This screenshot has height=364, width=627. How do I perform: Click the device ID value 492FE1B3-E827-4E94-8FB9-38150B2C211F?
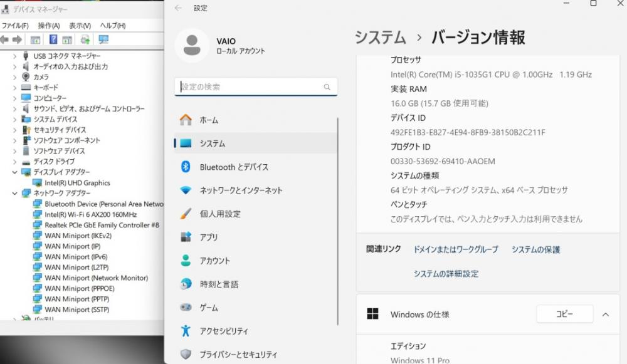468,132
